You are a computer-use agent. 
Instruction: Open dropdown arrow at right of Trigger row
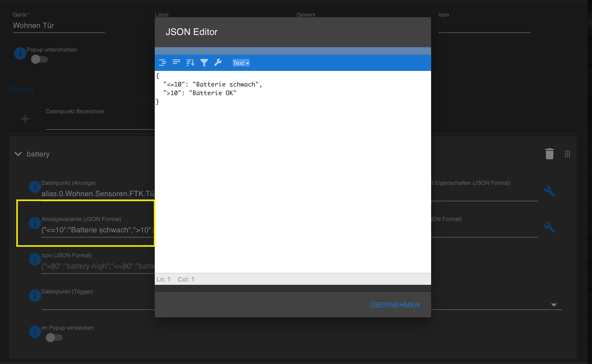[554, 305]
